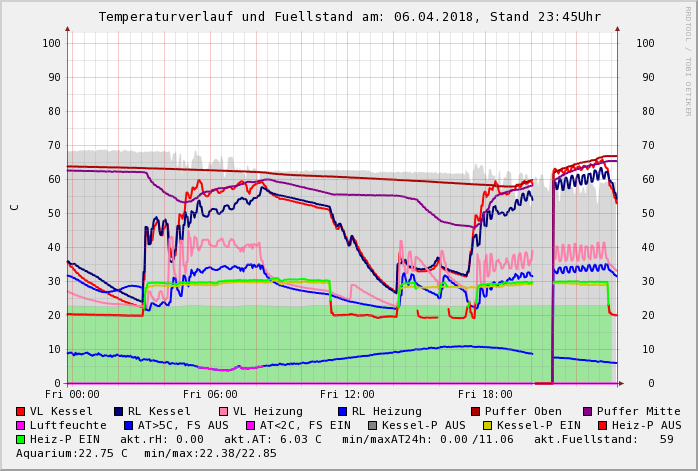Click the blue RL Heizung legend swatch
This screenshot has height=471, width=698.
[342, 411]
